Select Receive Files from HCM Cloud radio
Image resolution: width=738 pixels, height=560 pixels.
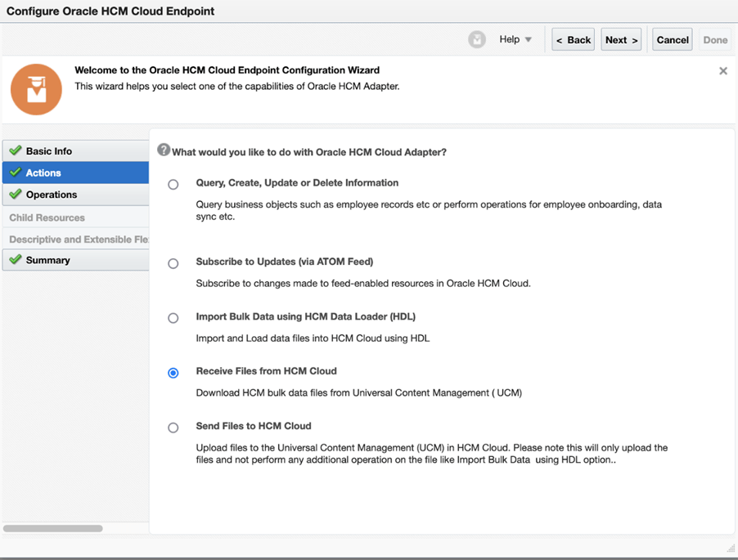coord(173,373)
